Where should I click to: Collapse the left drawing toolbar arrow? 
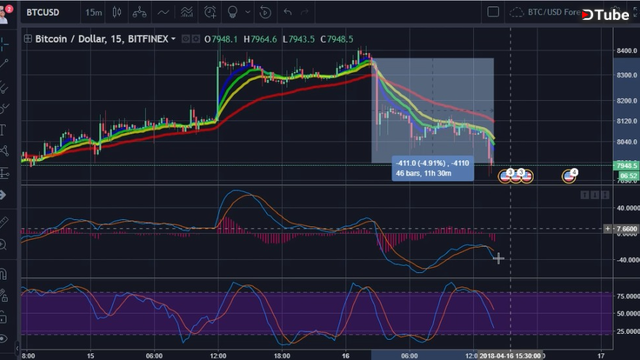(x=17, y=348)
